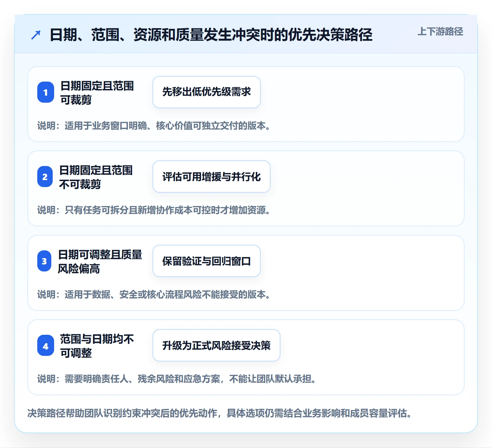Click the note about 任务可拆分 and adding resources
Viewport: 492px width, 448px height.
coord(155,210)
